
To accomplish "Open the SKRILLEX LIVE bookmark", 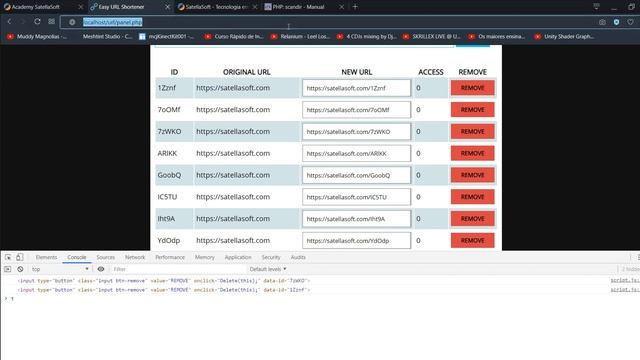I will (x=432, y=36).
